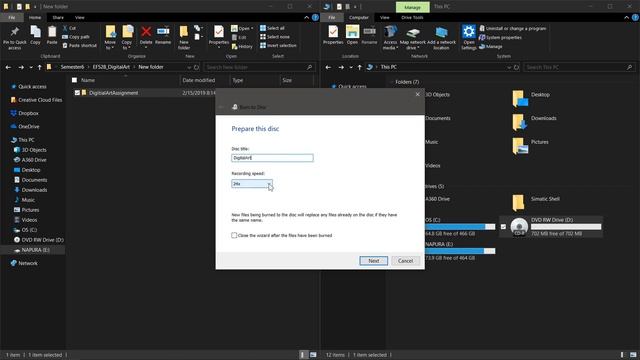Screen dimensions: 640x360
Task: Collapse the Folders (7) group
Action: [391, 82]
